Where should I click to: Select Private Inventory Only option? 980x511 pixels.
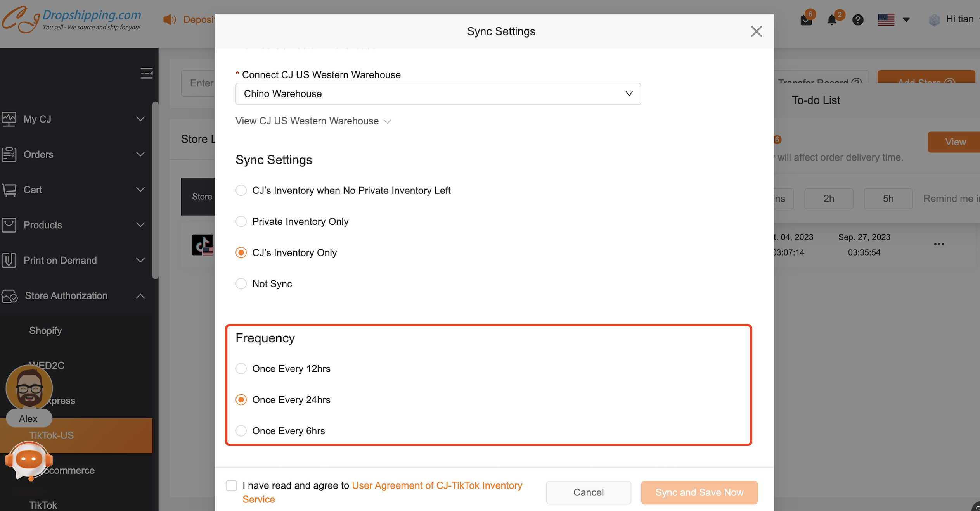241,221
